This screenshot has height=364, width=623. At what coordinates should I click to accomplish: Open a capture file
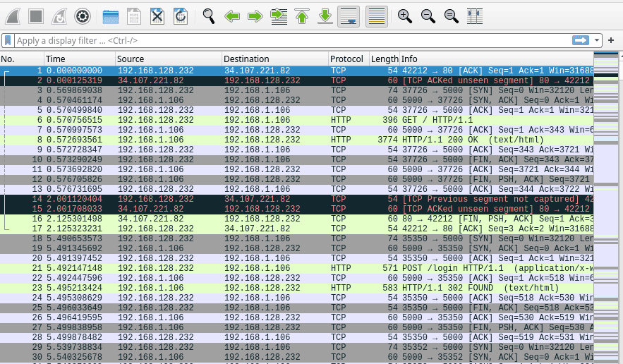click(x=111, y=16)
